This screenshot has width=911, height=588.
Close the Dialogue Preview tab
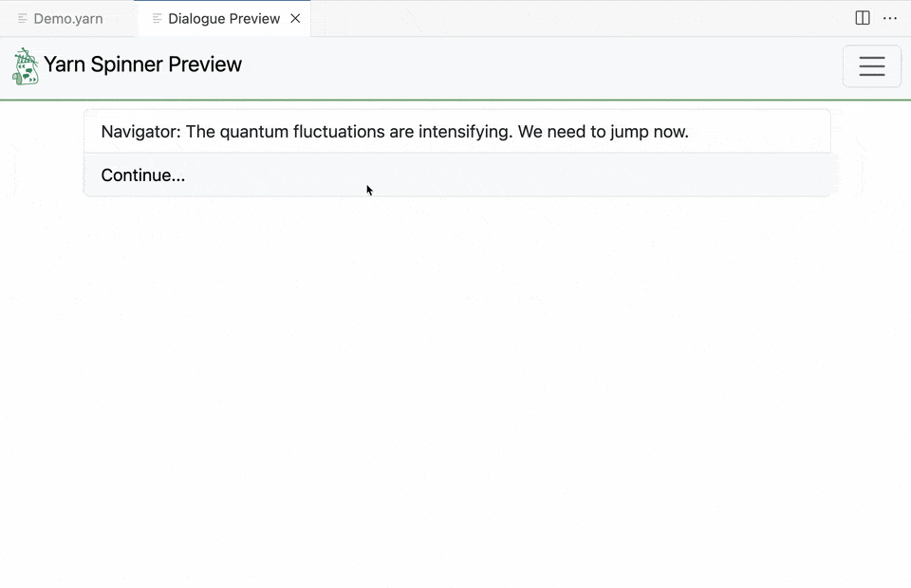pos(295,18)
